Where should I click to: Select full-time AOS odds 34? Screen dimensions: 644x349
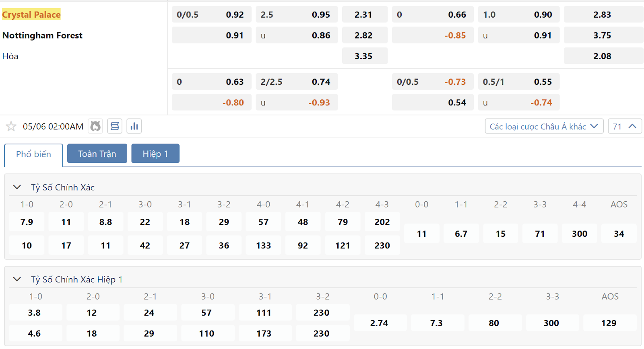point(619,234)
